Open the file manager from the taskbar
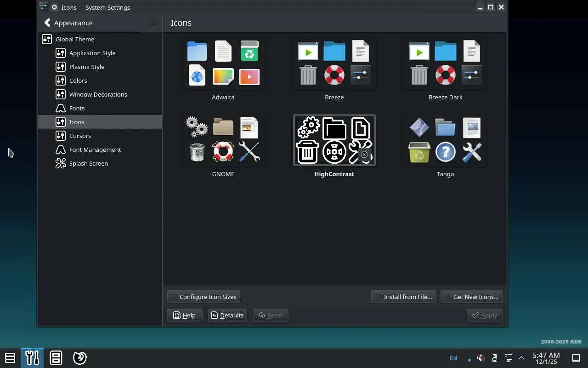 pyautogui.click(x=56, y=358)
